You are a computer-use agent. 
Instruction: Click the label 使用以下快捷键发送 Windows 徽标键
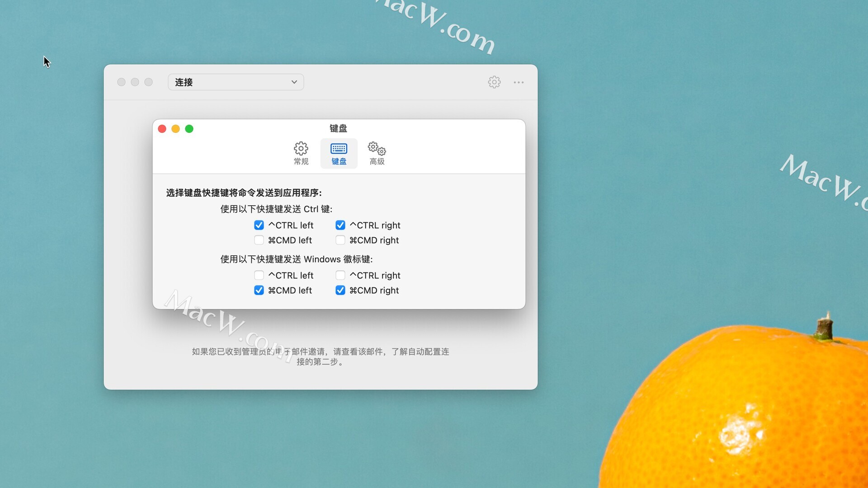click(x=297, y=259)
